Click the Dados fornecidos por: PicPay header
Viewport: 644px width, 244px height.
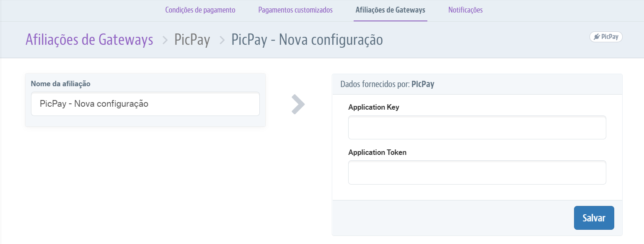coord(387,84)
